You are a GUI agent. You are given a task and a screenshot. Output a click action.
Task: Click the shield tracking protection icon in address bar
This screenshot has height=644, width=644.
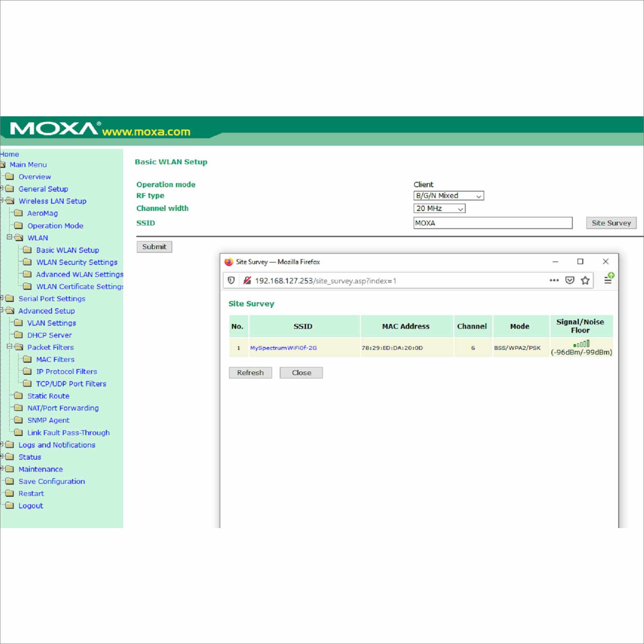231,280
